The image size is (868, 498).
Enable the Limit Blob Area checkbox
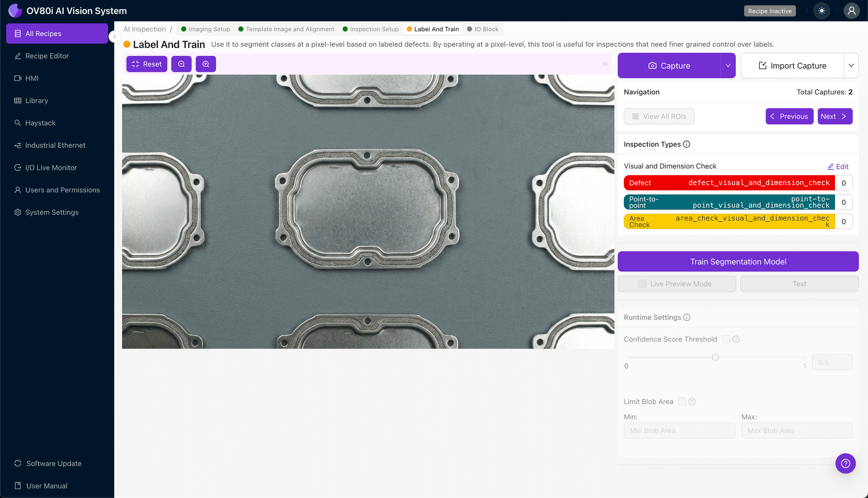tap(682, 401)
